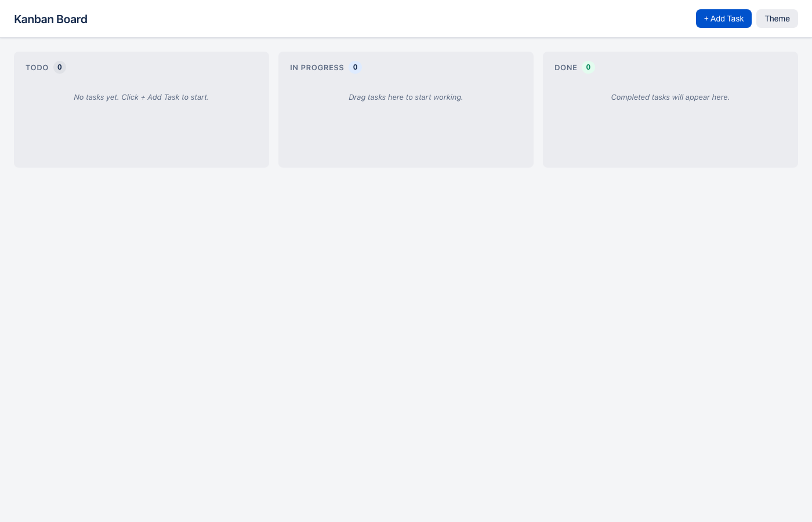Click the IN PROGRESS count badge

click(x=356, y=67)
